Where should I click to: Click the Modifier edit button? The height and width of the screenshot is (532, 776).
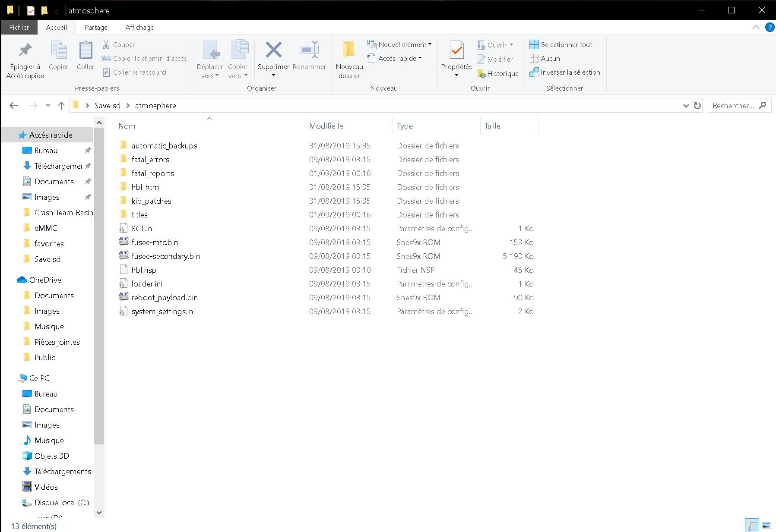tap(495, 60)
